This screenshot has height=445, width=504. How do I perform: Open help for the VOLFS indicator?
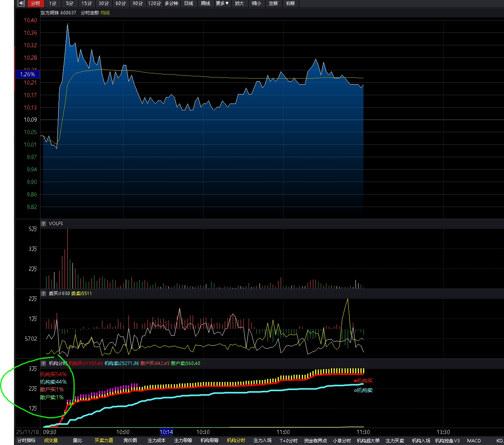[43, 224]
